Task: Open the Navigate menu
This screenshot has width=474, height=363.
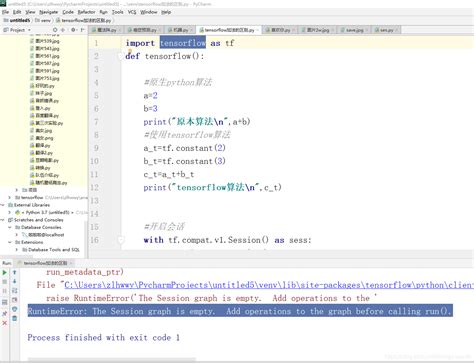Action: tap(49, 12)
